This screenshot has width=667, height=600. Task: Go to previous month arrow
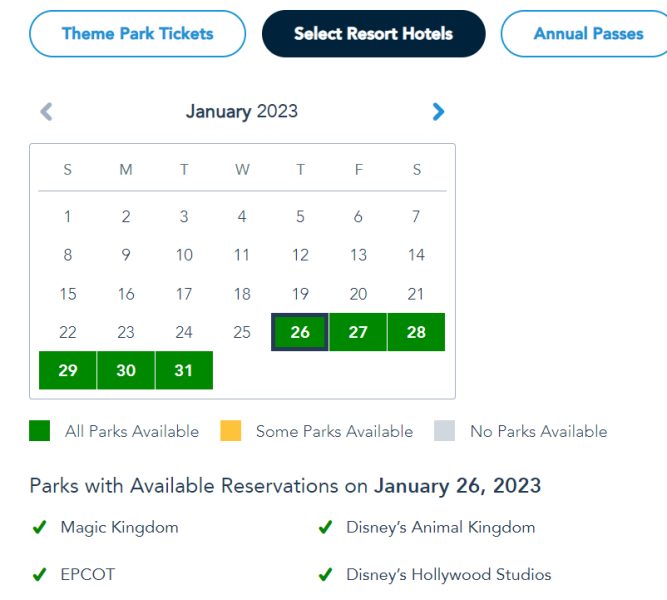pos(46,112)
